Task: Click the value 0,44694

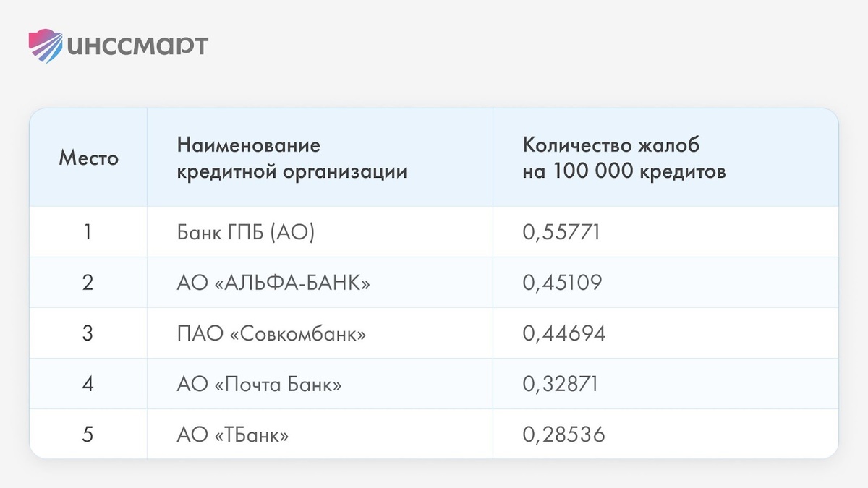Action: [x=563, y=333]
